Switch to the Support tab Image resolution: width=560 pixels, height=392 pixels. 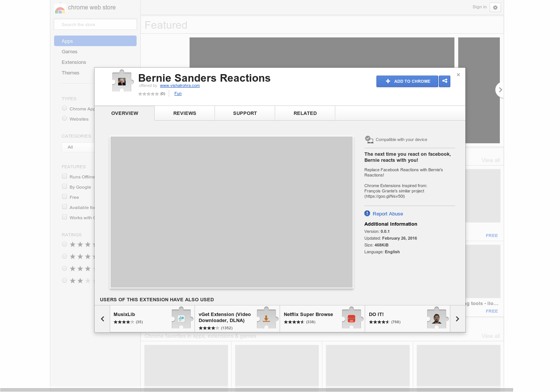(245, 113)
